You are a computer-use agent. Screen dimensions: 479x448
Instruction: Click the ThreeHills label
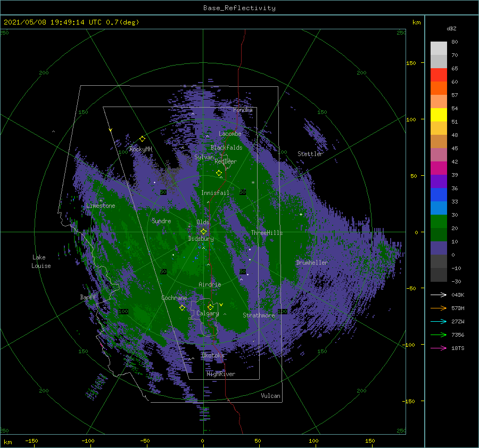tap(267, 233)
